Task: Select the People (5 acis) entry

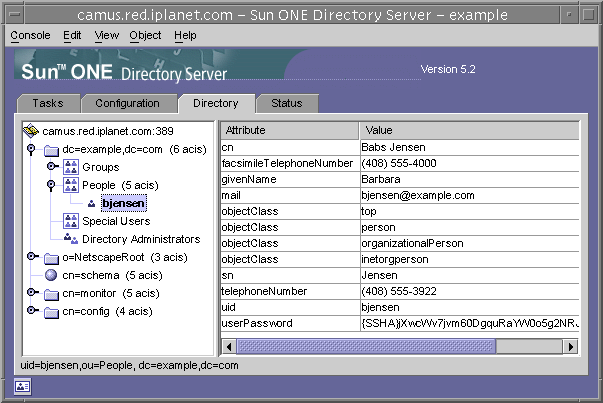Action: (120, 185)
